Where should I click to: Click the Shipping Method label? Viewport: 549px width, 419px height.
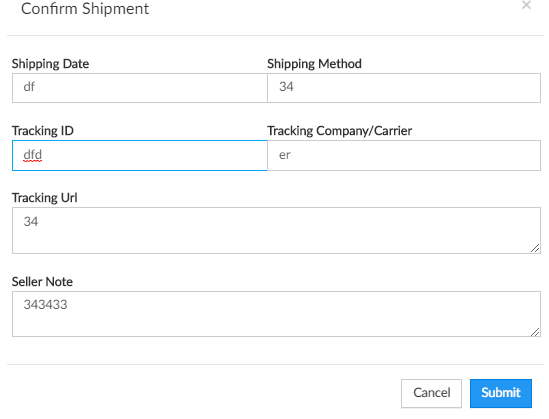click(314, 64)
